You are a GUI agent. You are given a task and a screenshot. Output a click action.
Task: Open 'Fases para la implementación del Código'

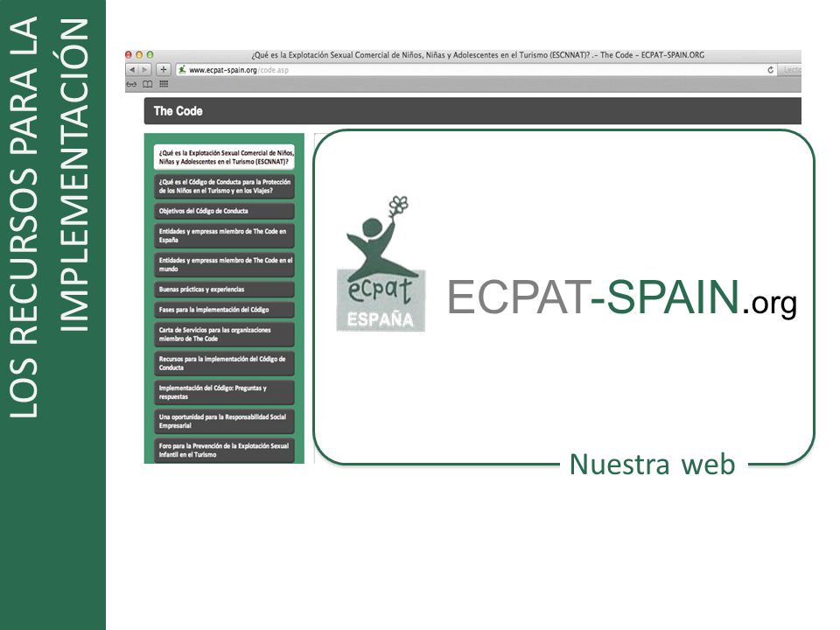coord(225,310)
